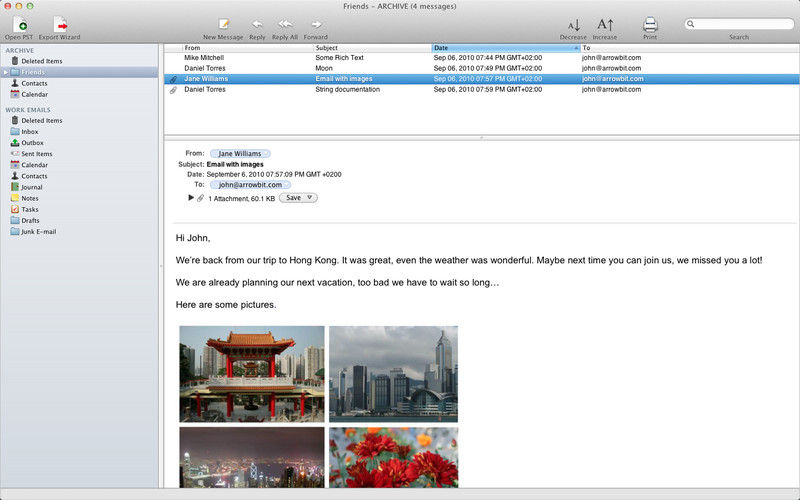Forward the selected email
The image size is (800, 500).
click(316, 24)
